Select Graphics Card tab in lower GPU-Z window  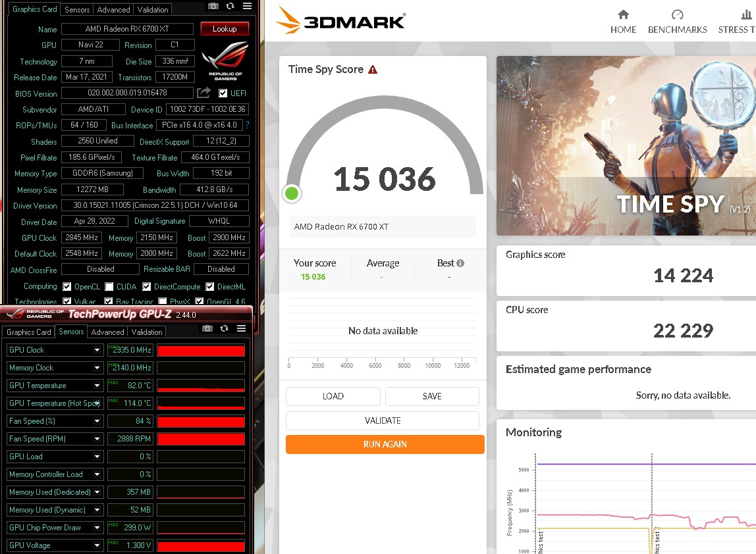[x=29, y=332]
